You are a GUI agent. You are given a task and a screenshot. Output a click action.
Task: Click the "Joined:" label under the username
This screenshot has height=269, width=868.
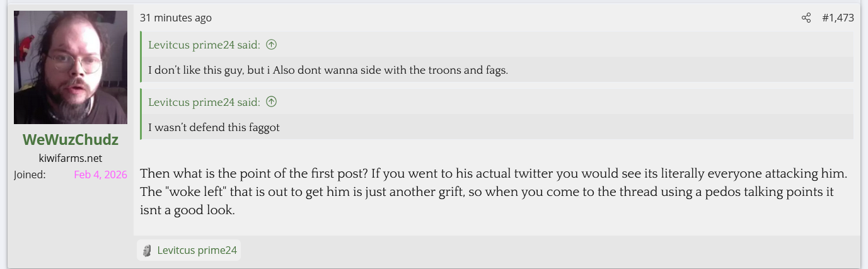[30, 175]
